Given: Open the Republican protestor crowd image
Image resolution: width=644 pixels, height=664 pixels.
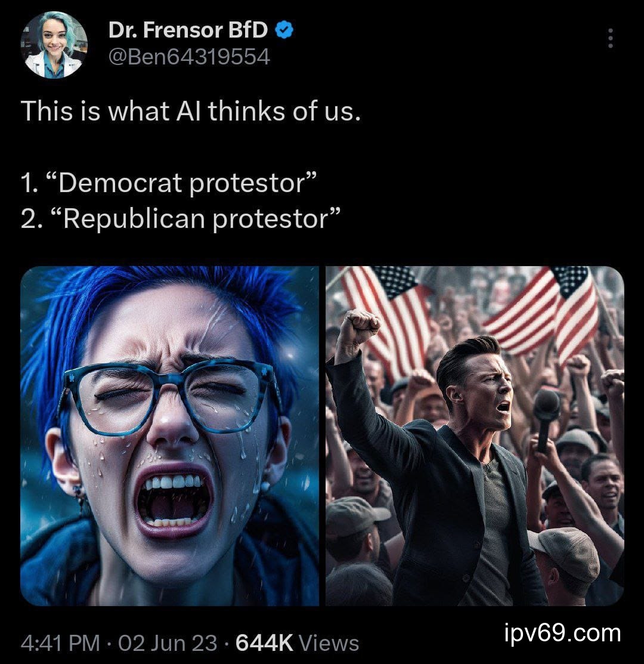Looking at the screenshot, I should pos(475,436).
